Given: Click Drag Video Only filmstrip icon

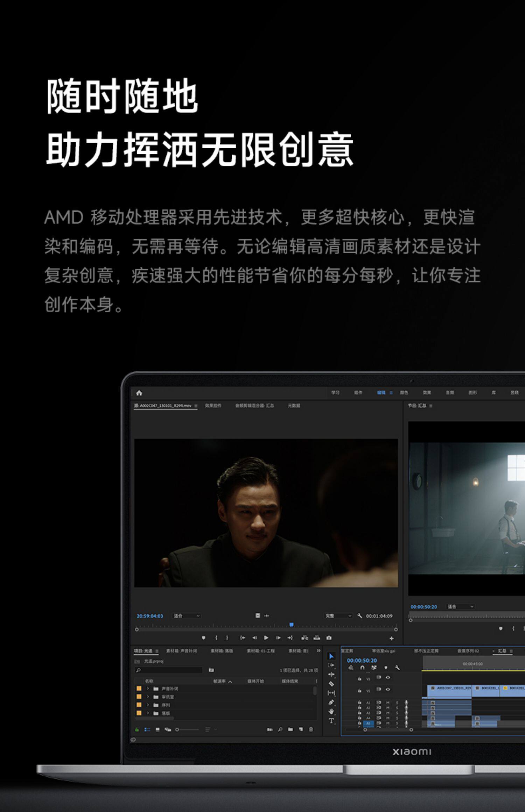Looking at the screenshot, I should coord(258,615).
